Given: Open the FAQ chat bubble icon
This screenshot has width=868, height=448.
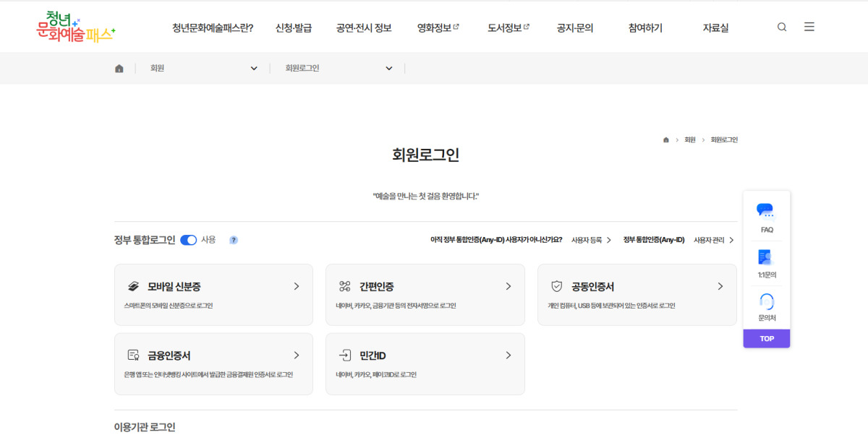Looking at the screenshot, I should point(766,212).
